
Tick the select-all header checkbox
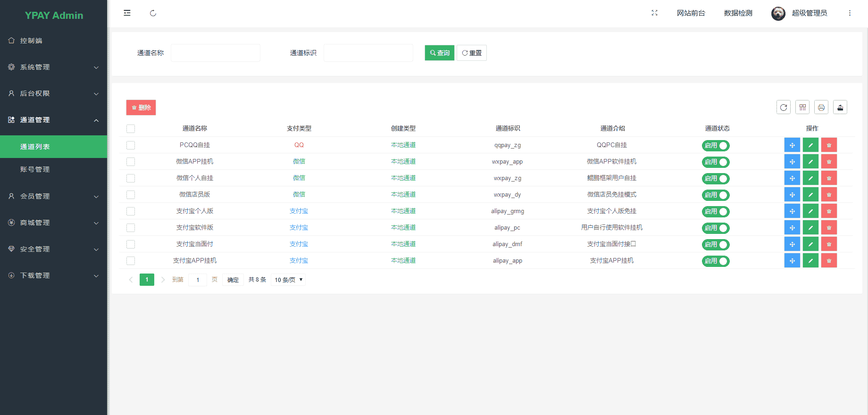click(x=131, y=129)
